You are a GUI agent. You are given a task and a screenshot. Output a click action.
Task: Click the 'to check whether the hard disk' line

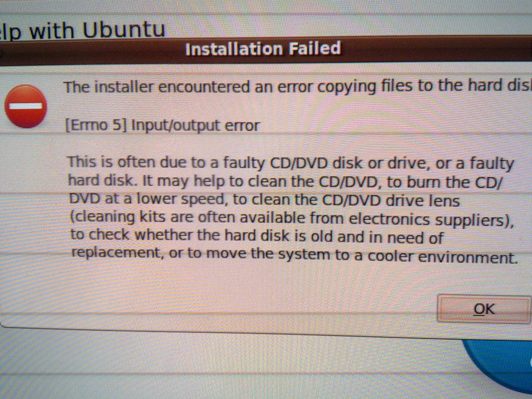tap(257, 236)
